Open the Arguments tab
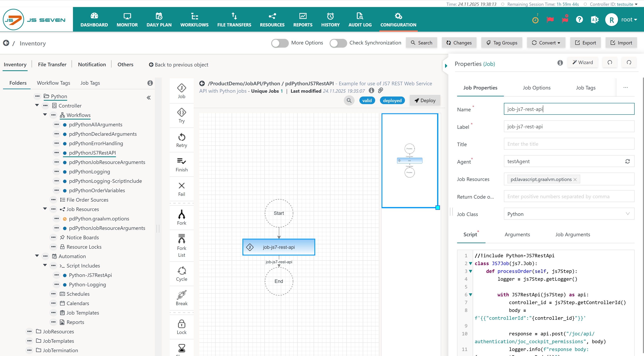 tap(517, 234)
